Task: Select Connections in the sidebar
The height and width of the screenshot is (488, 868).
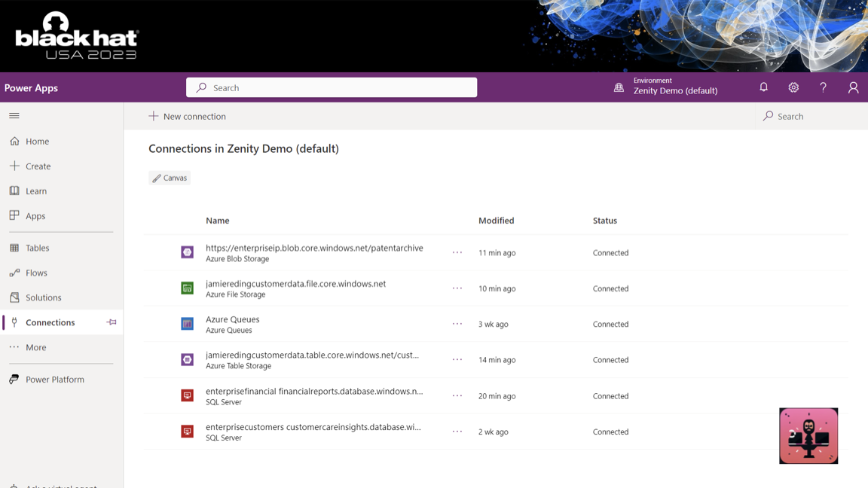Action: pos(62,322)
